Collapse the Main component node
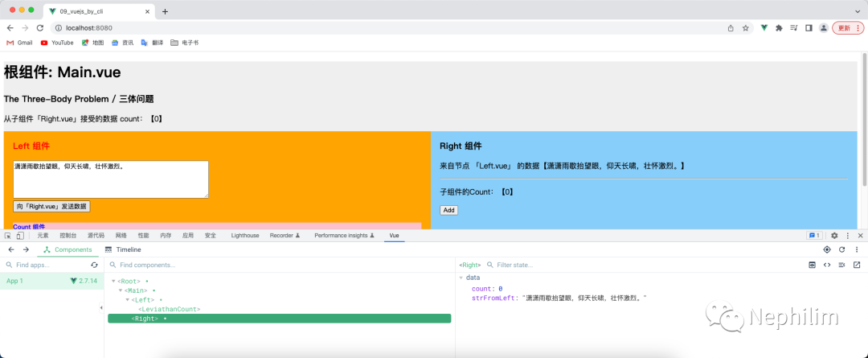The image size is (868, 358). point(121,290)
